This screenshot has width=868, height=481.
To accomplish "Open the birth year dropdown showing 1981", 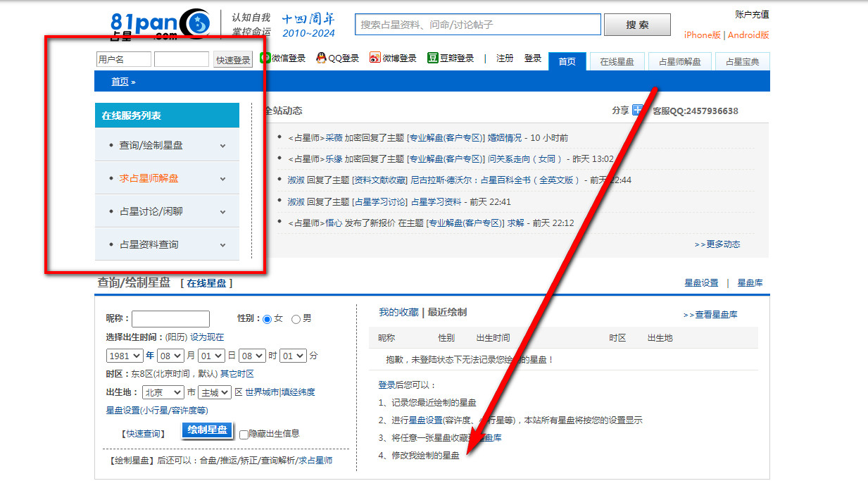I will tap(125, 356).
